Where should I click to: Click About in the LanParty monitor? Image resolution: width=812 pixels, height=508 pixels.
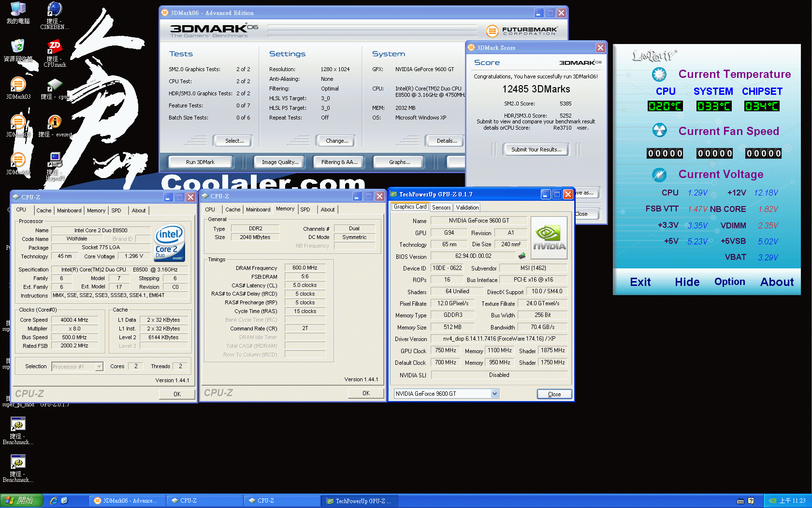[x=777, y=282]
